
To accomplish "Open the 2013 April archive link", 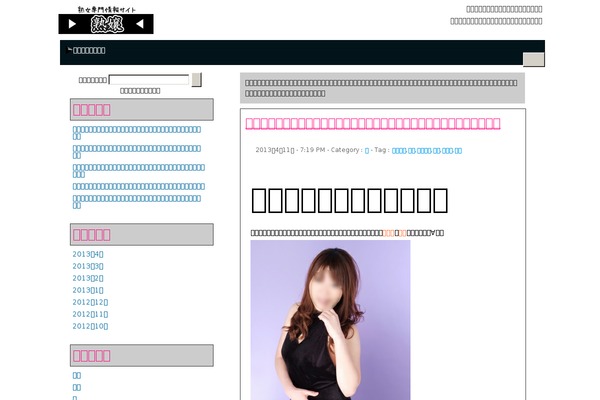I will click(x=88, y=254).
